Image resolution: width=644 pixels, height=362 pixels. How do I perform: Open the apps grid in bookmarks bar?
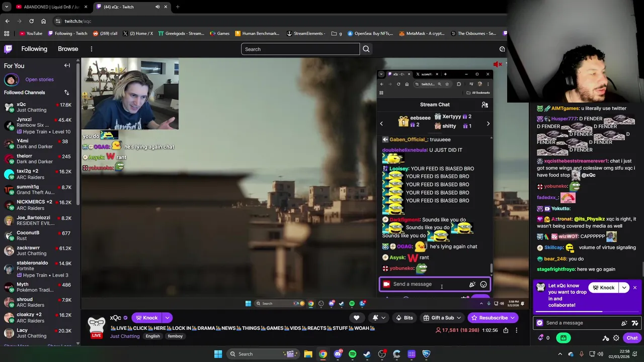[x=7, y=34]
